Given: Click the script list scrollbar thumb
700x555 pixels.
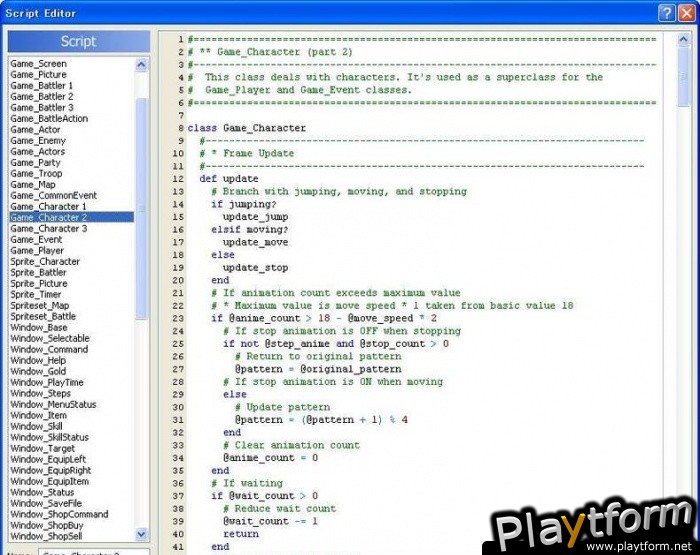Looking at the screenshot, I should click(141, 208).
